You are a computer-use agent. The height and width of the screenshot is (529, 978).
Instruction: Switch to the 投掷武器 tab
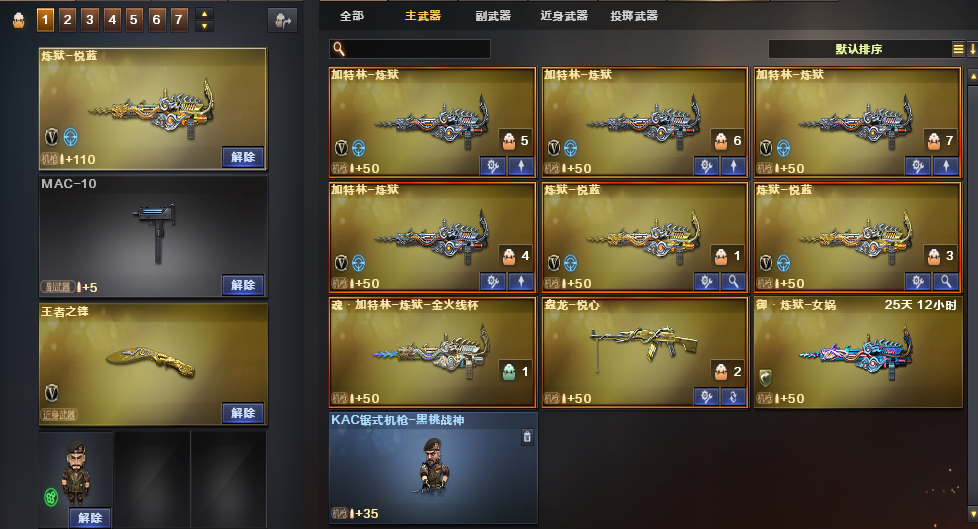click(x=634, y=16)
